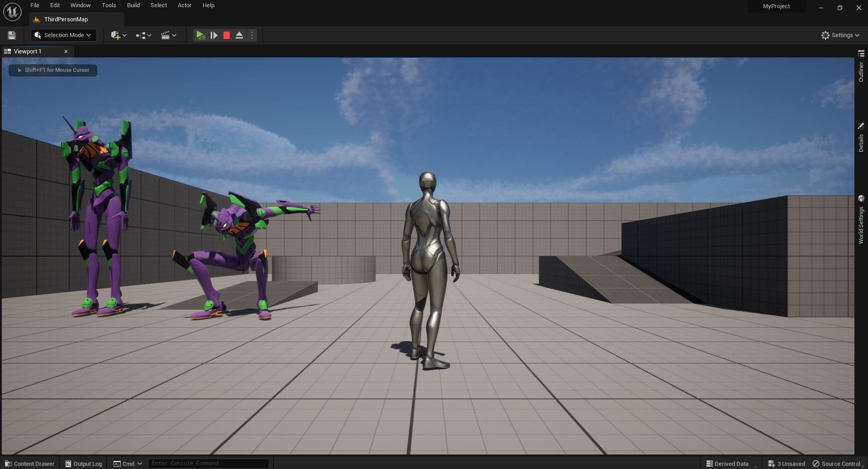Open the Selection Mode dropdown
The height and width of the screenshot is (469, 868).
pos(63,35)
